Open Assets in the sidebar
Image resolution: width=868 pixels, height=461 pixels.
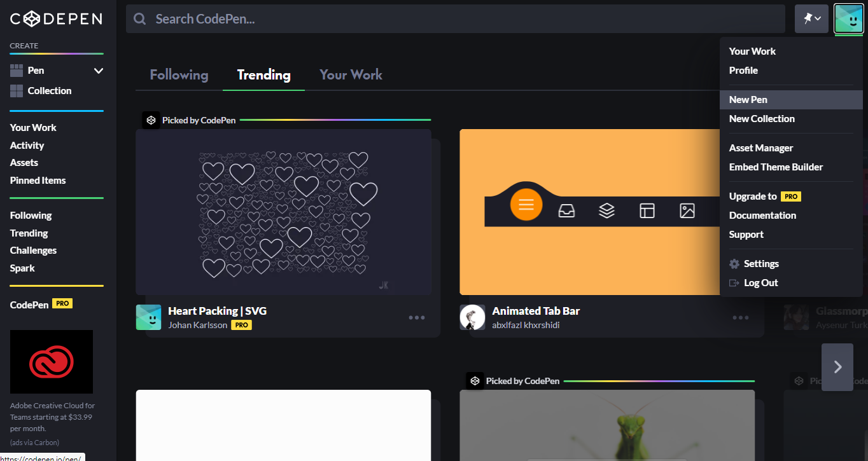24,163
